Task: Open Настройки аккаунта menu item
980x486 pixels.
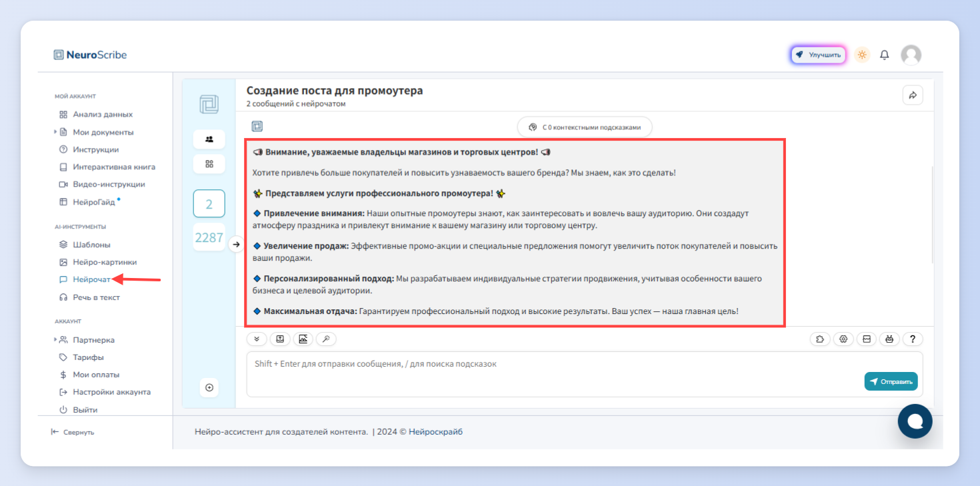Action: [111, 392]
